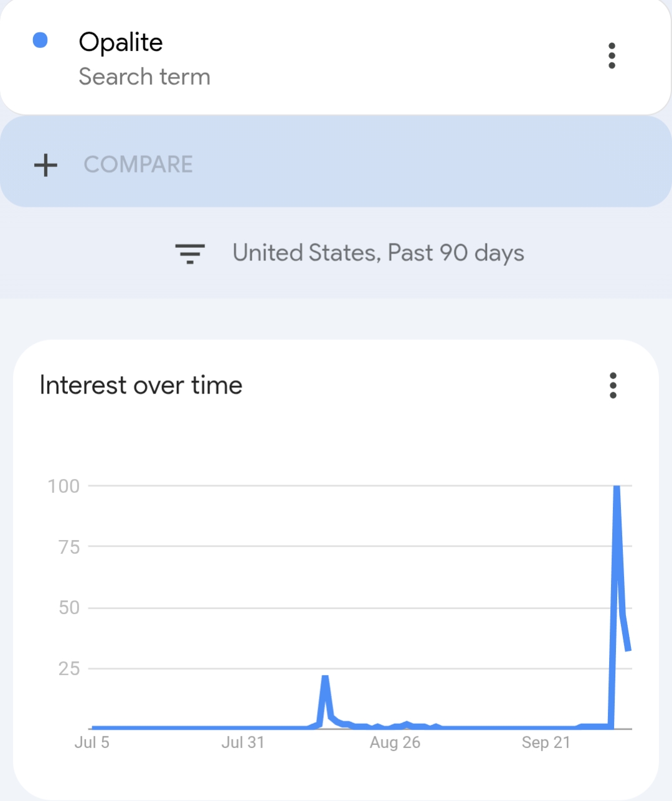
Task: Click the 75 value axis label
Action: [69, 547]
